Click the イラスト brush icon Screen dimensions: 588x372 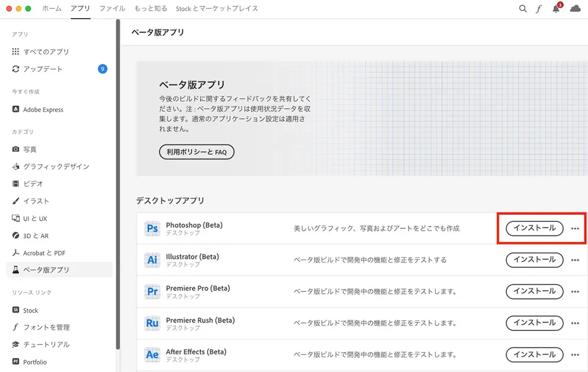click(15, 201)
